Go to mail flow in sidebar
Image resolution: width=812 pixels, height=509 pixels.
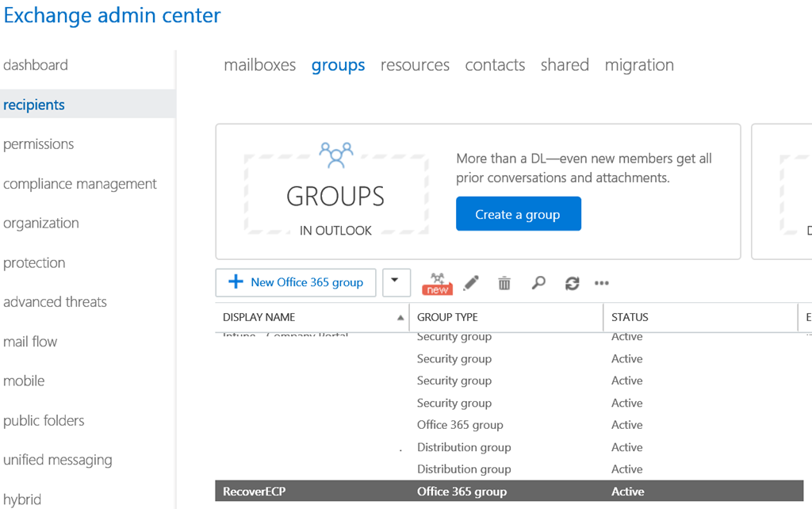30,342
